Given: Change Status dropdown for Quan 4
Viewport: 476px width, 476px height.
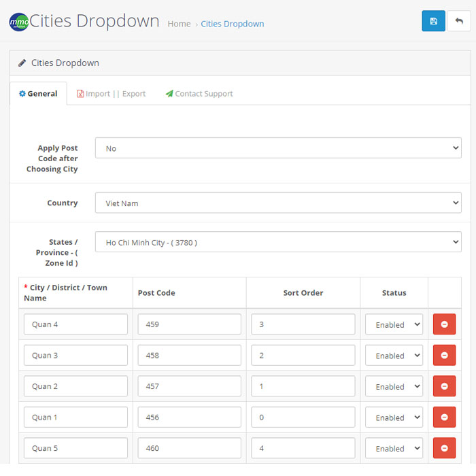Looking at the screenshot, I should tap(394, 324).
